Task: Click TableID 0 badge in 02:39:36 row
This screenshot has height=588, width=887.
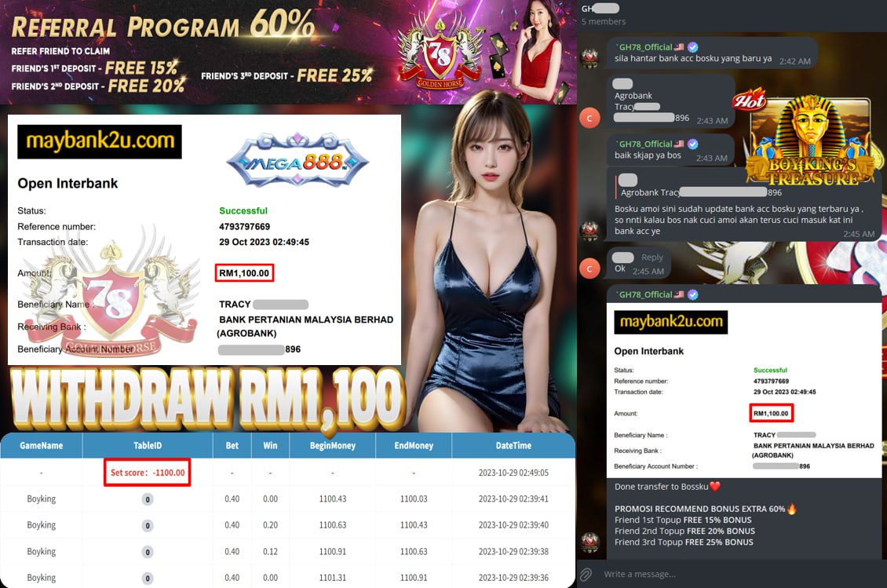Action: point(148,579)
